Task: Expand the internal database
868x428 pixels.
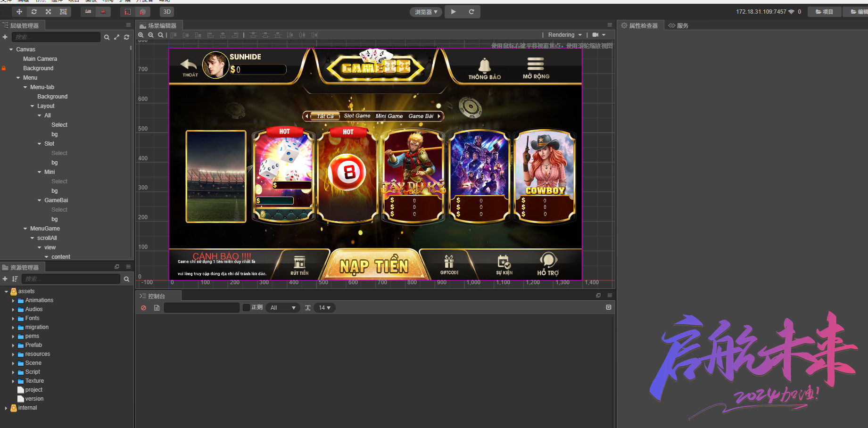Action: tap(6, 408)
